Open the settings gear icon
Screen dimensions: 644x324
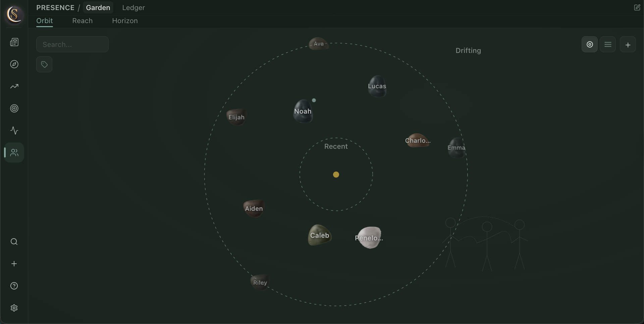click(x=14, y=308)
